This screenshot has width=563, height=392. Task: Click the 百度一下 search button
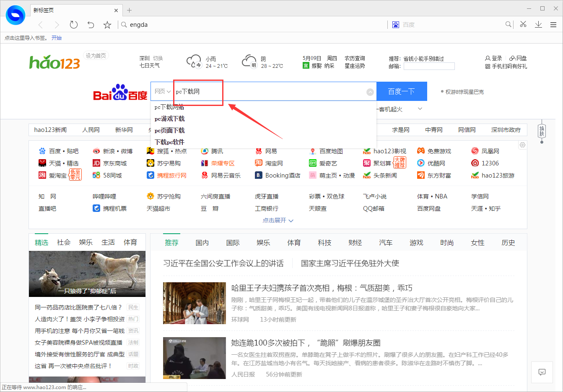pyautogui.click(x=402, y=91)
